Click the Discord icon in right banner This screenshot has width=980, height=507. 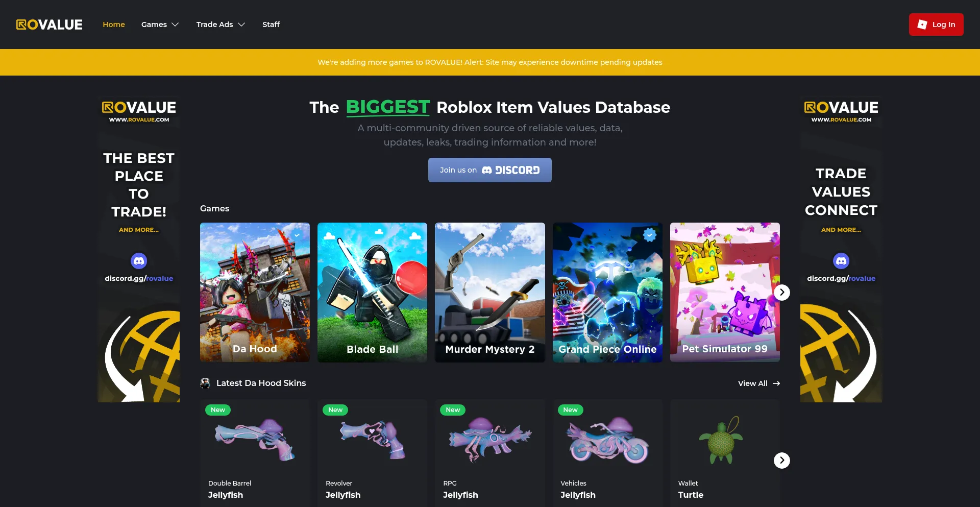(841, 261)
